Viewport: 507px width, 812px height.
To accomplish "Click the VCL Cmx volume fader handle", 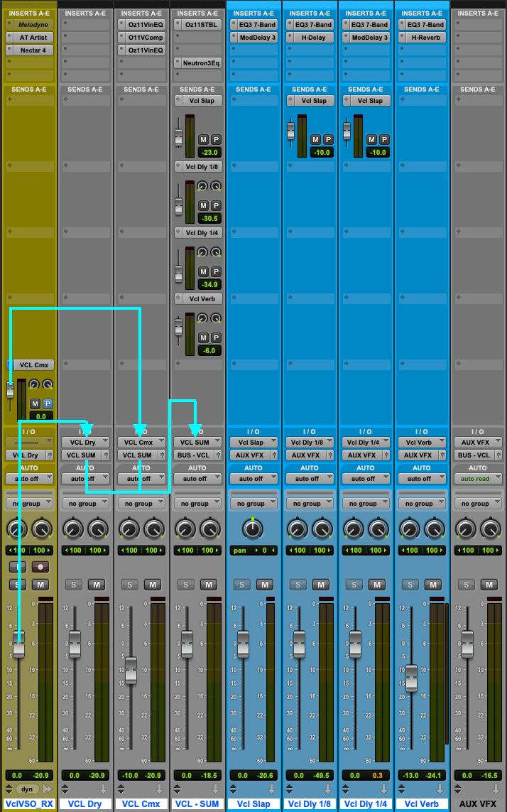I will pyautogui.click(x=131, y=670).
